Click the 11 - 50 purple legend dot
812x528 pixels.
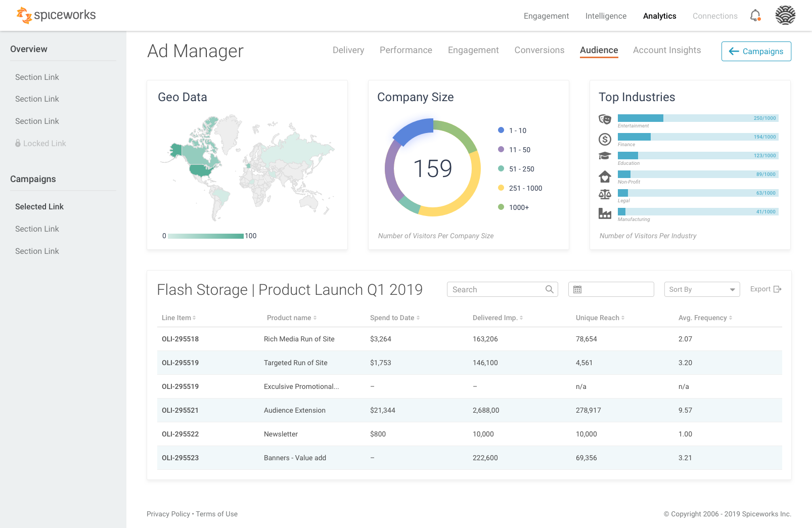(501, 149)
